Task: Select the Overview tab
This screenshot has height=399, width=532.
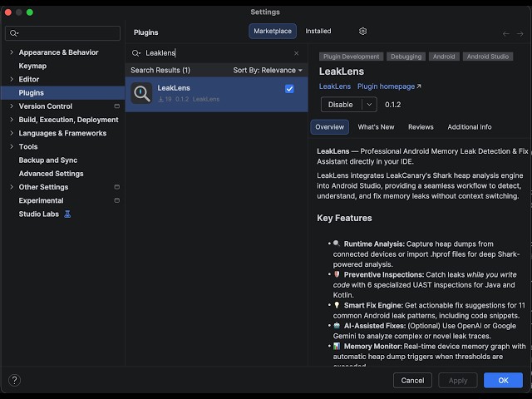Action: [x=329, y=127]
